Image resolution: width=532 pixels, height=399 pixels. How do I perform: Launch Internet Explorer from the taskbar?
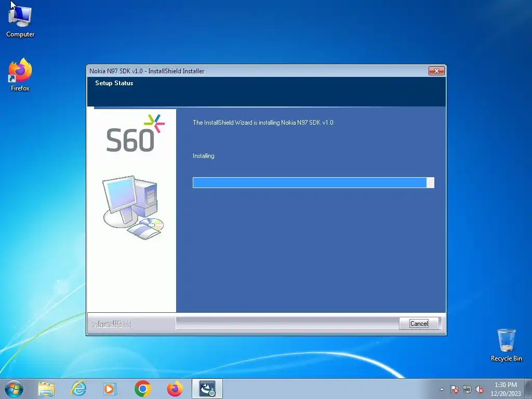(78, 389)
